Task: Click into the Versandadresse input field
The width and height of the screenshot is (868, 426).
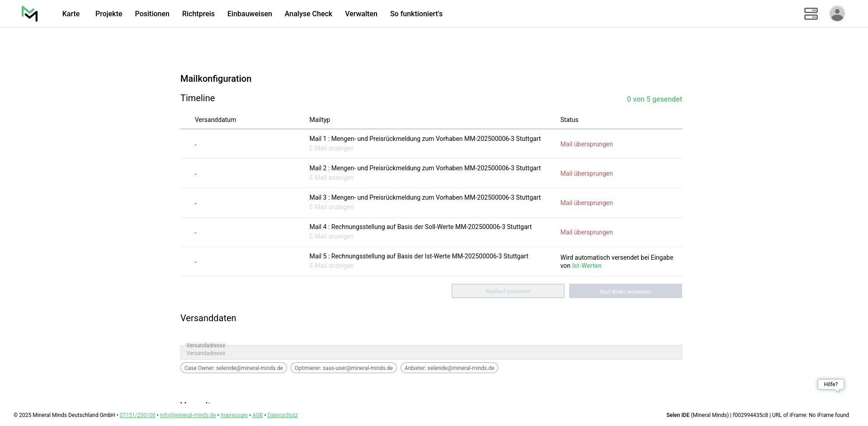Action: (431, 353)
